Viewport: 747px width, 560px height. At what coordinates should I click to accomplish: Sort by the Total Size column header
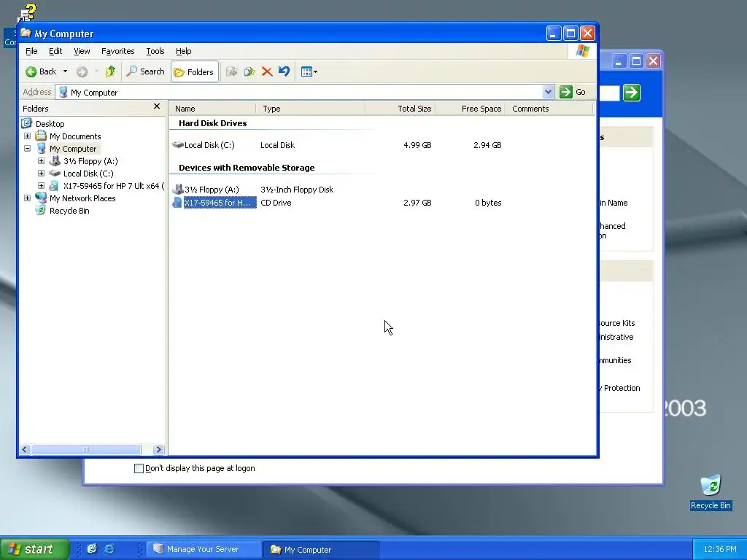(400, 109)
